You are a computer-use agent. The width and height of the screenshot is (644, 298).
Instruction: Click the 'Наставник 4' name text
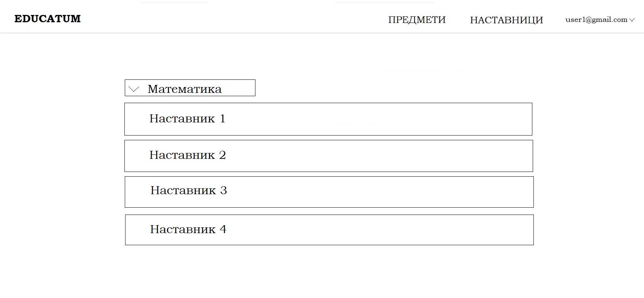pyautogui.click(x=188, y=229)
